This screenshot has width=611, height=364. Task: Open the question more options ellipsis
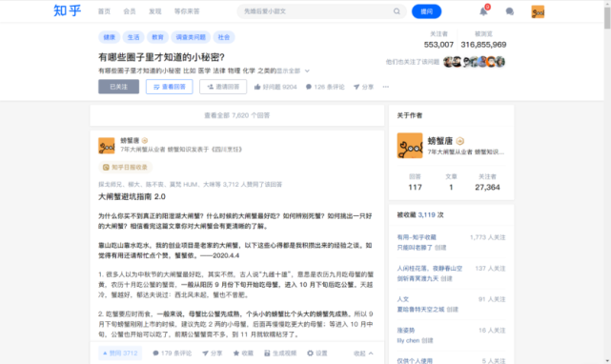[385, 87]
